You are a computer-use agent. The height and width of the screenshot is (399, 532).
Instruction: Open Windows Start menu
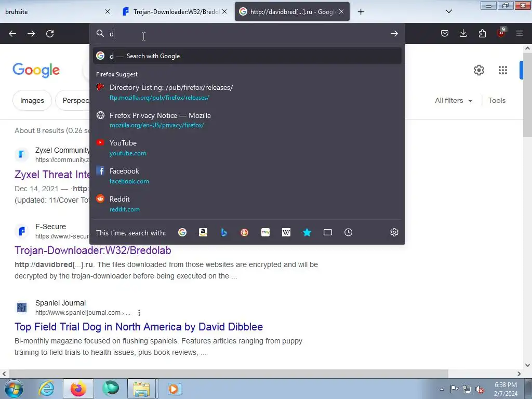pyautogui.click(x=14, y=389)
